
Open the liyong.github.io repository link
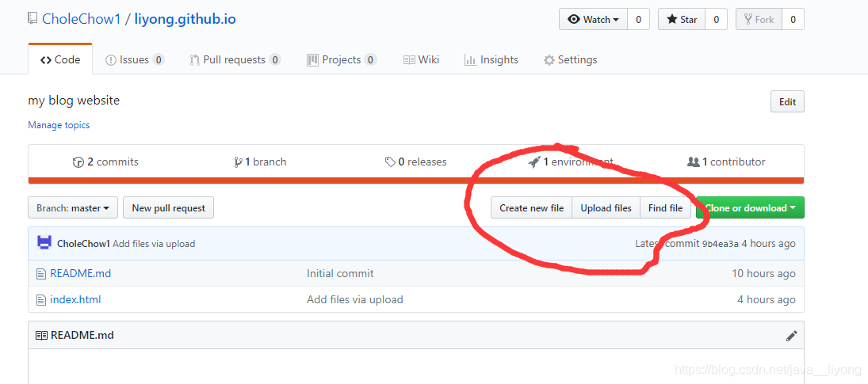185,19
